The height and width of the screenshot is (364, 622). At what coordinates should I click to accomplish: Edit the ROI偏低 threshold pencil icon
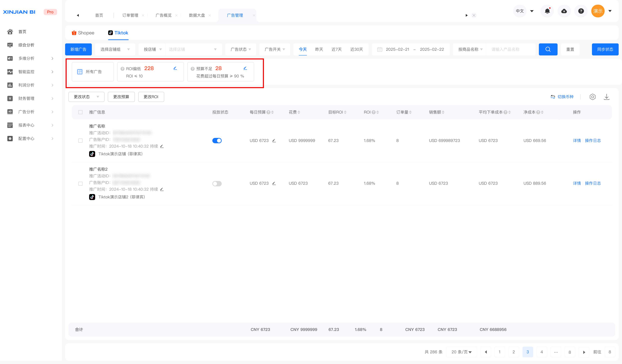pyautogui.click(x=175, y=68)
